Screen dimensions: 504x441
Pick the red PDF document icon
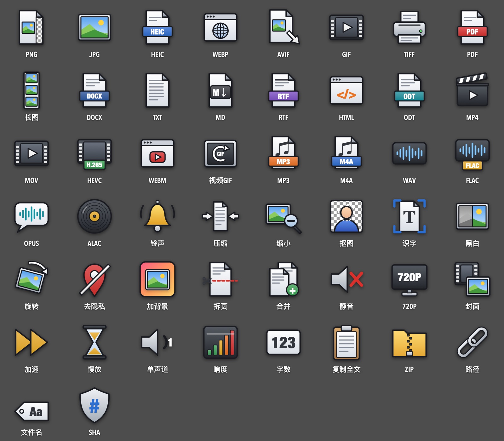pos(472,27)
